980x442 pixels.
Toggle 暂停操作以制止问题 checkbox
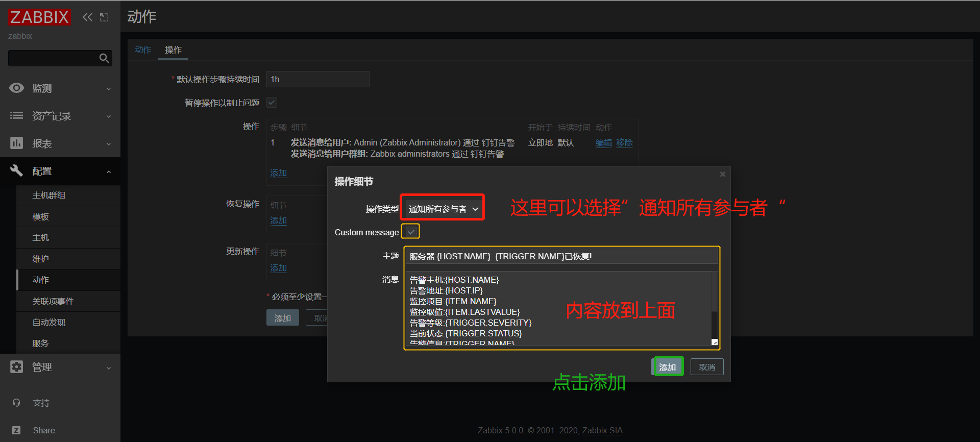point(272,103)
